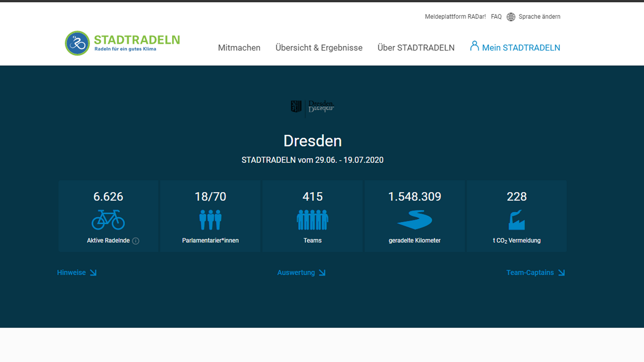Click the Parlamentarier*innen label
The width and height of the screenshot is (644, 362).
tap(210, 241)
